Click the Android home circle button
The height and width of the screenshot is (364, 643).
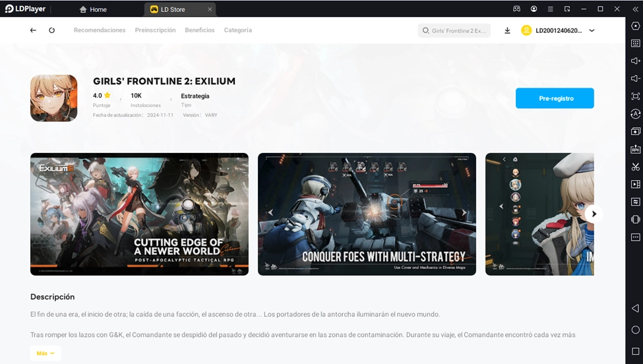636,330
